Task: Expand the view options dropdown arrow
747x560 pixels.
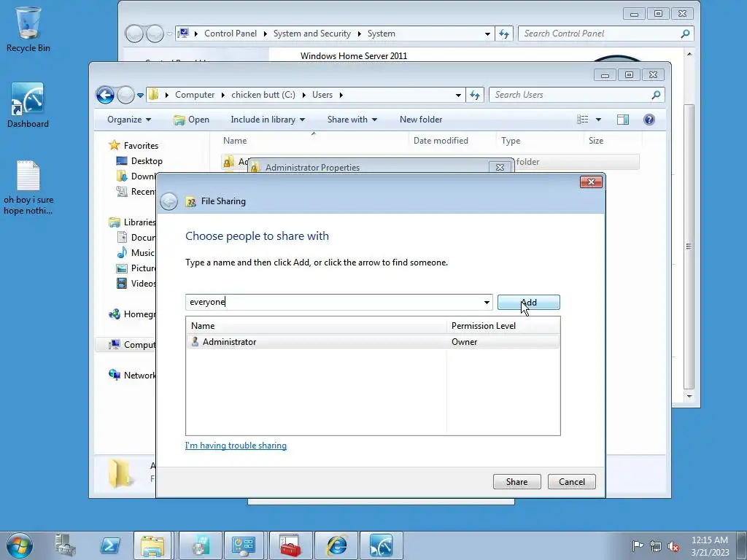Action: 598,120
